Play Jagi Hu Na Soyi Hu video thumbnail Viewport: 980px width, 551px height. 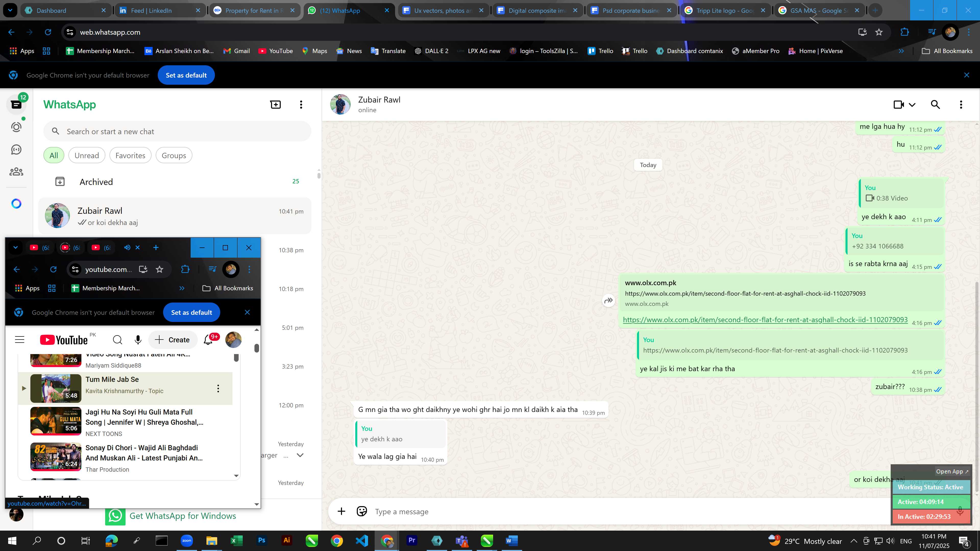(x=56, y=421)
